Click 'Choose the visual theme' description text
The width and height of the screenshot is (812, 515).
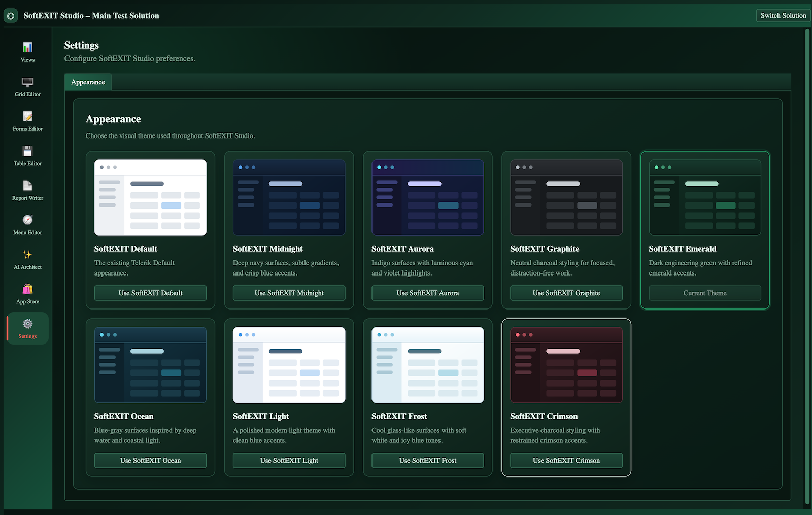pyautogui.click(x=171, y=136)
